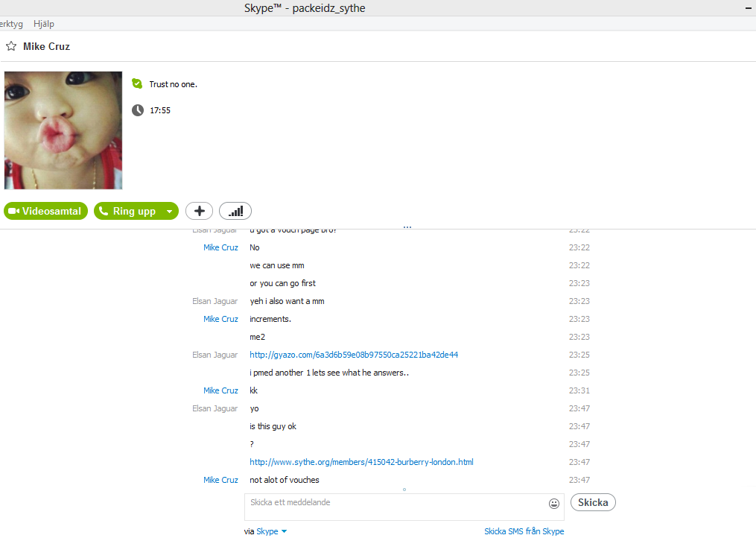This screenshot has height=538, width=756.
Task: Open the Verktyg menu
Action: point(11,24)
